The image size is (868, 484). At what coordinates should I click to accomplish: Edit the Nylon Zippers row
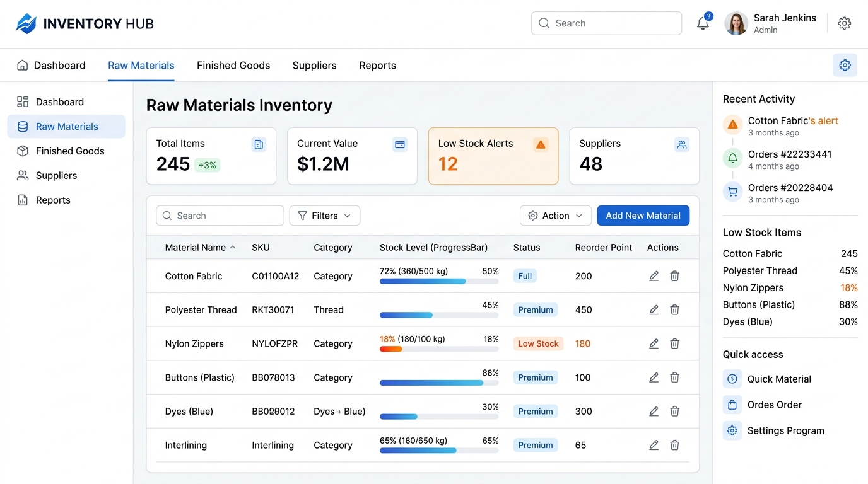(x=654, y=343)
